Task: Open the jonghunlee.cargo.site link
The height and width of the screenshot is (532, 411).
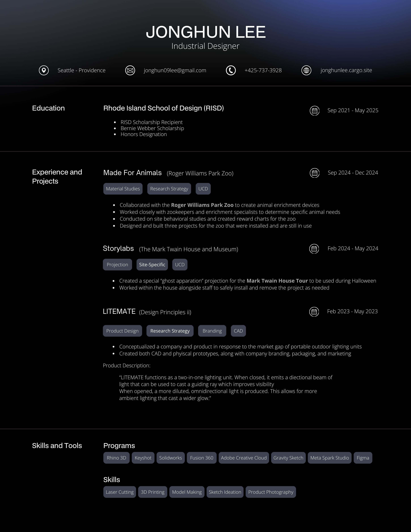Action: click(346, 70)
